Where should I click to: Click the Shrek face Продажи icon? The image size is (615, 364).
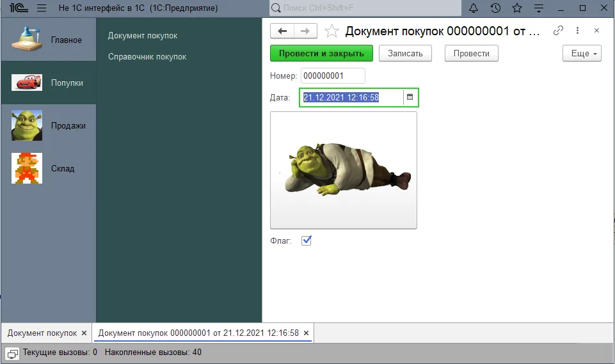click(x=27, y=125)
